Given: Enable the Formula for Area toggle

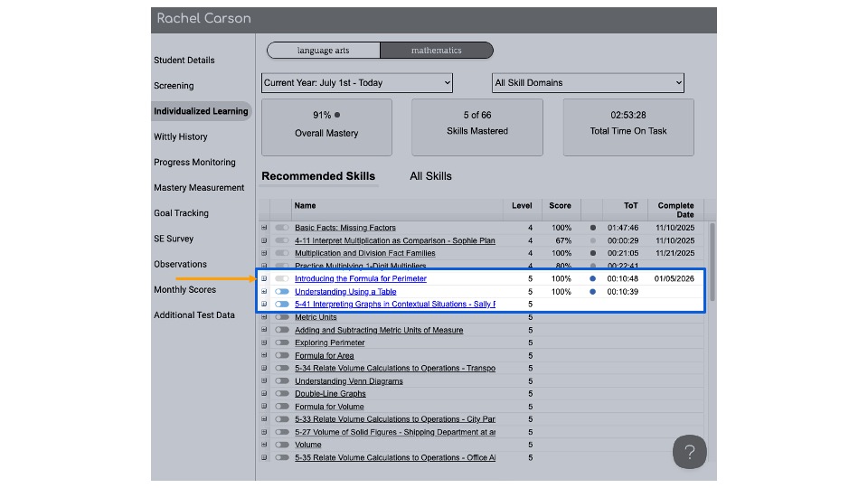Looking at the screenshot, I should coord(282,355).
